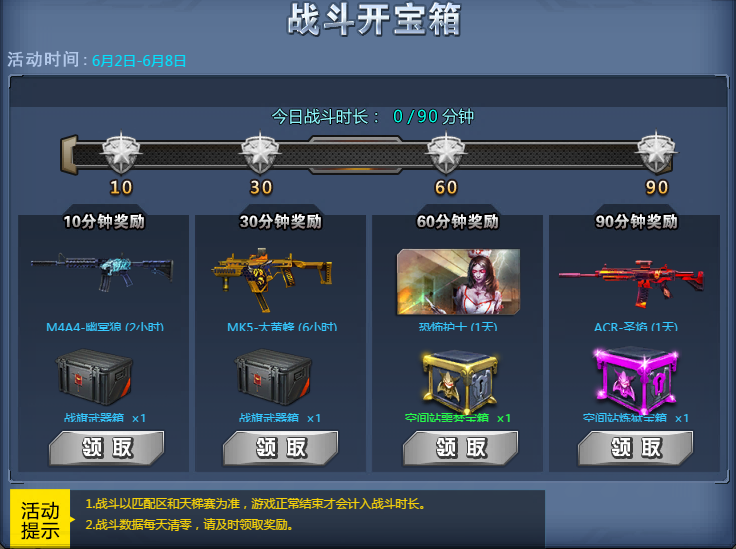Viewport: 736px width, 549px height.
Task: Claim the 60-minute reward button
Action: pyautogui.click(x=460, y=448)
